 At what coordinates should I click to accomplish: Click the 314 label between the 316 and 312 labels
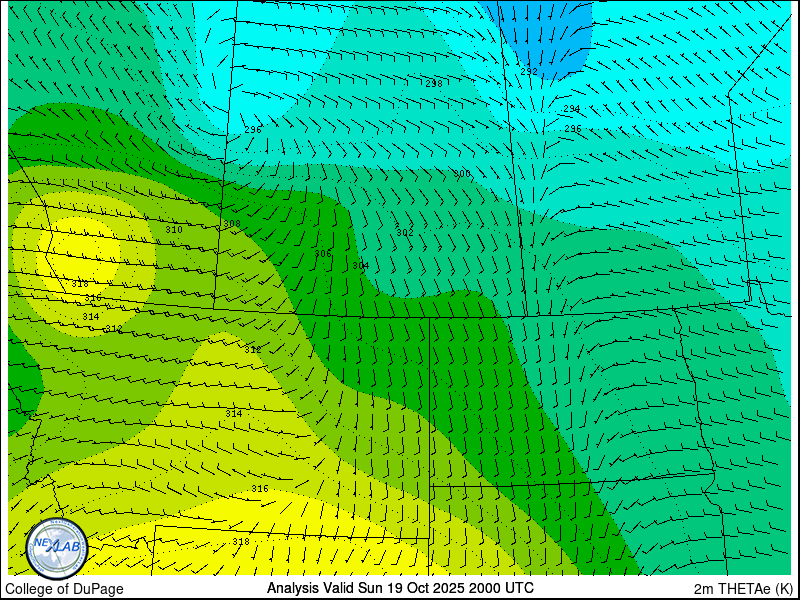pos(91,317)
